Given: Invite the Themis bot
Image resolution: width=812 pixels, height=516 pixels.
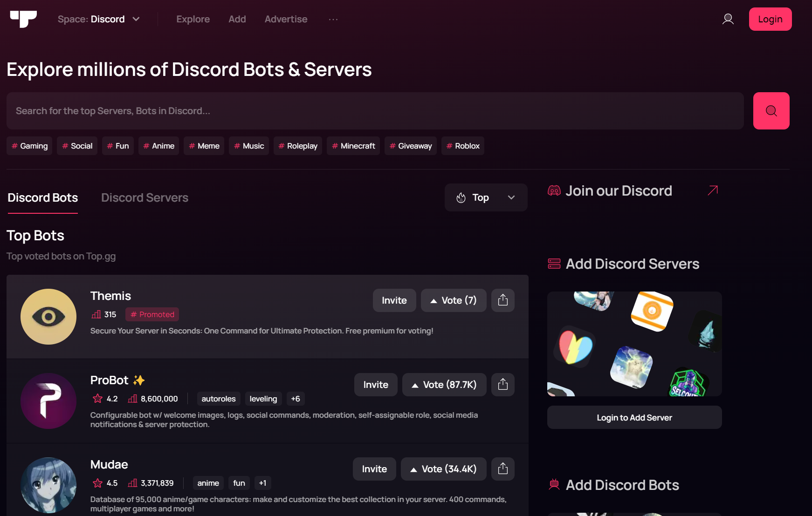Looking at the screenshot, I should pyautogui.click(x=394, y=300).
